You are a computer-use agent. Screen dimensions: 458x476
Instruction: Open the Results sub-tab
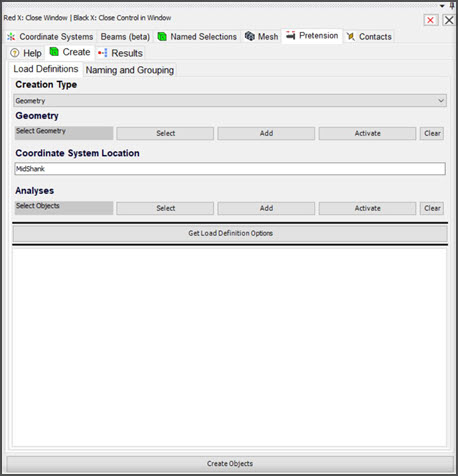[x=120, y=53]
